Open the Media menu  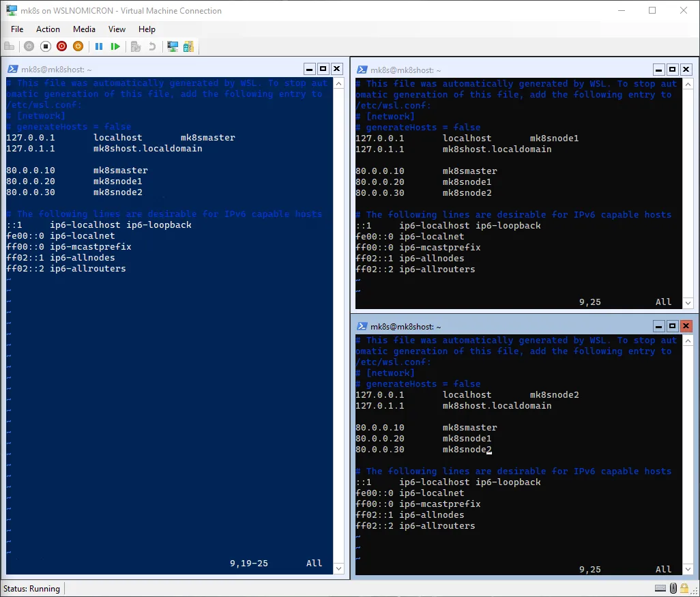click(x=84, y=29)
